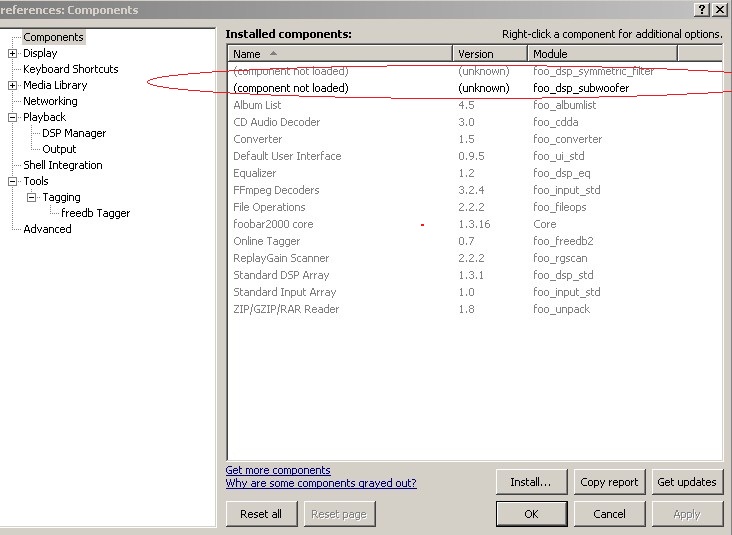The height and width of the screenshot is (535, 732).
Task: Select the Tagging tree item
Action: [x=62, y=197]
